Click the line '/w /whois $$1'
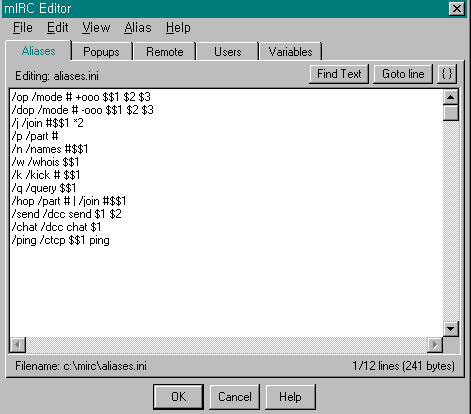 click(45, 162)
